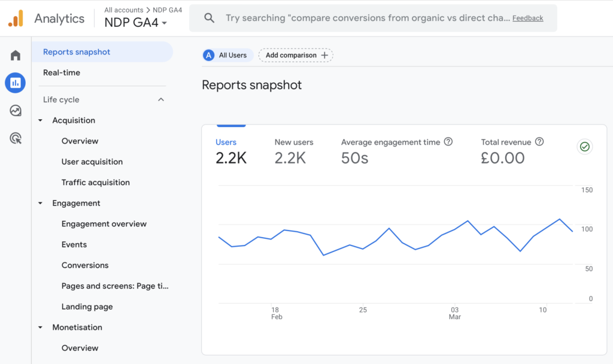Click the Google Analytics logo
Screen dimensions: 613x364
[16, 19]
